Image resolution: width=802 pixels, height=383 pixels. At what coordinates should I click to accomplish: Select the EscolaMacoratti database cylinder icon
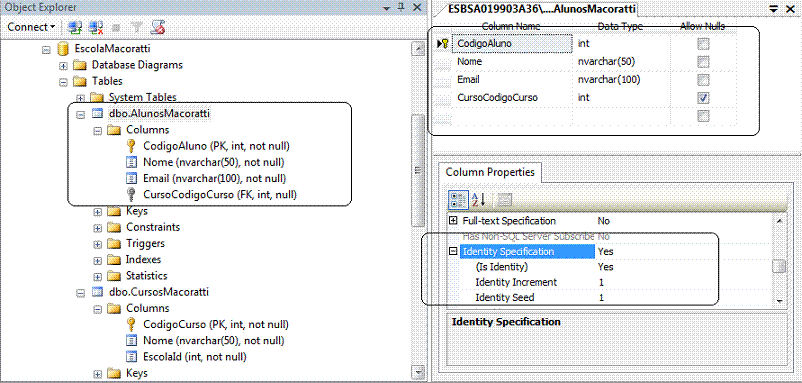[x=62, y=49]
